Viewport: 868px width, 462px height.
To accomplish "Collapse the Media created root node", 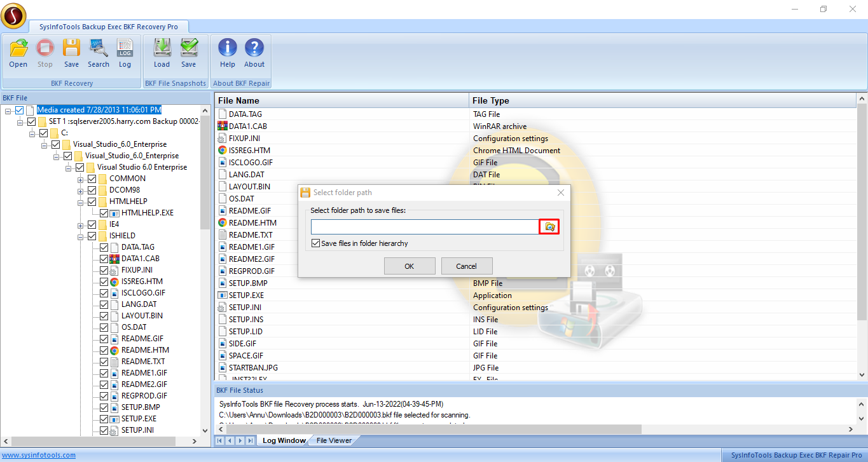I will coord(8,111).
